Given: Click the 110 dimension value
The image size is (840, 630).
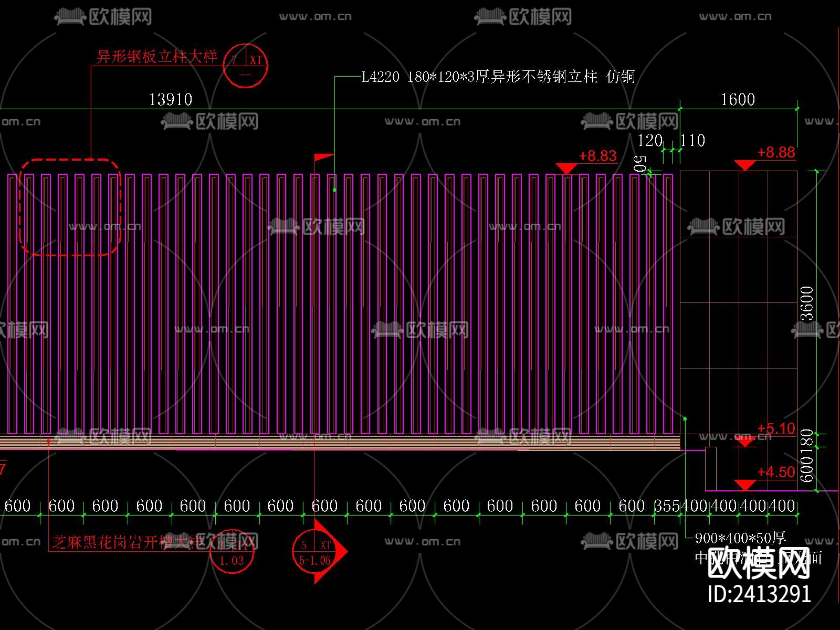Looking at the screenshot, I should click(x=692, y=140).
